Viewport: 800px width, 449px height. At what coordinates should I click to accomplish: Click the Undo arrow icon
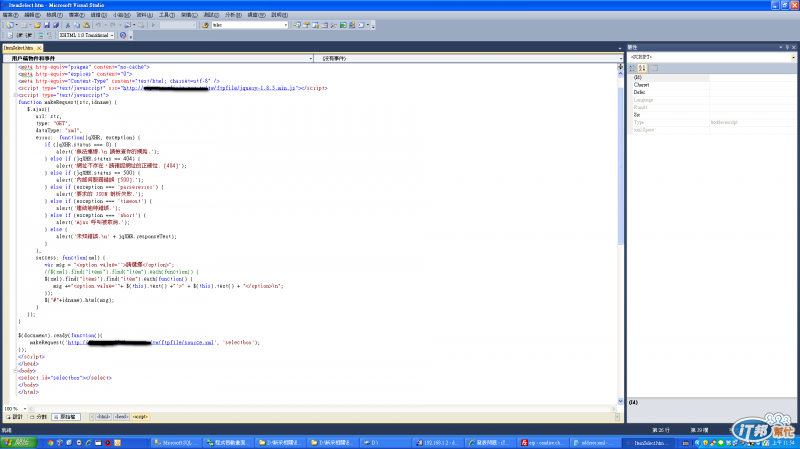[98, 25]
